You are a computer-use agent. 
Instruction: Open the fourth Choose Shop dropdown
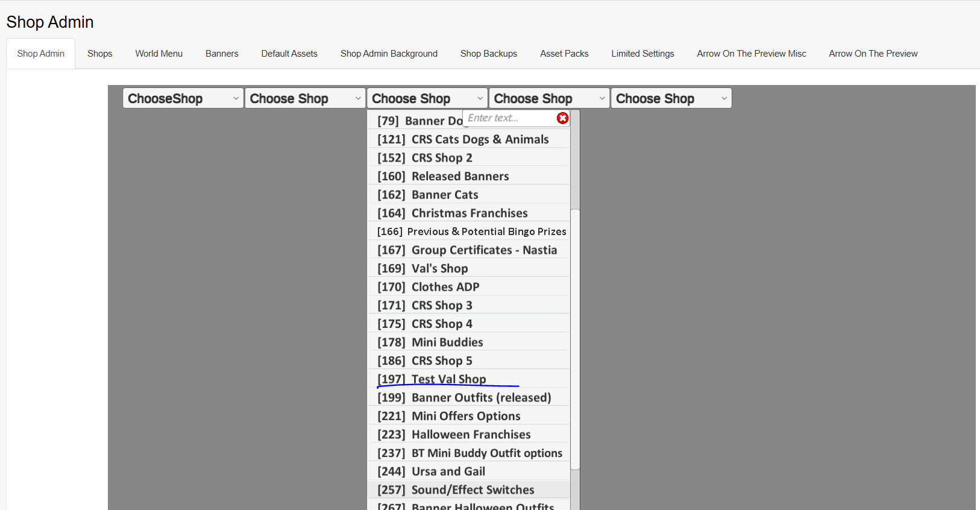pos(549,98)
